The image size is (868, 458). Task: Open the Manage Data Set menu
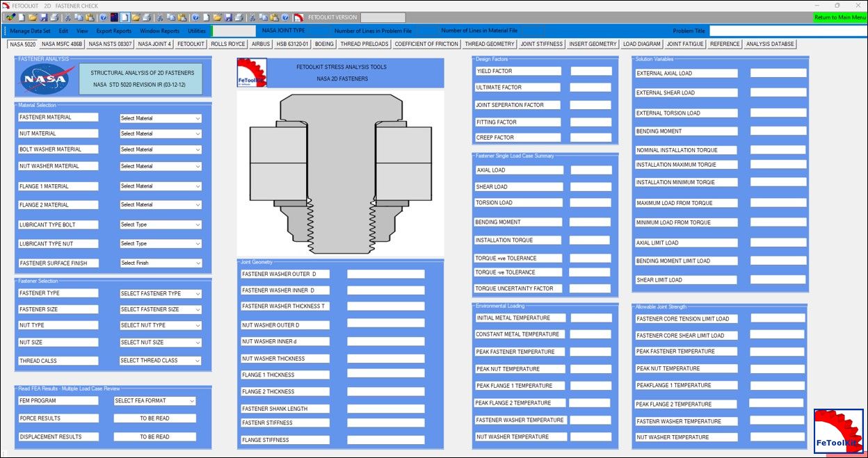click(30, 31)
